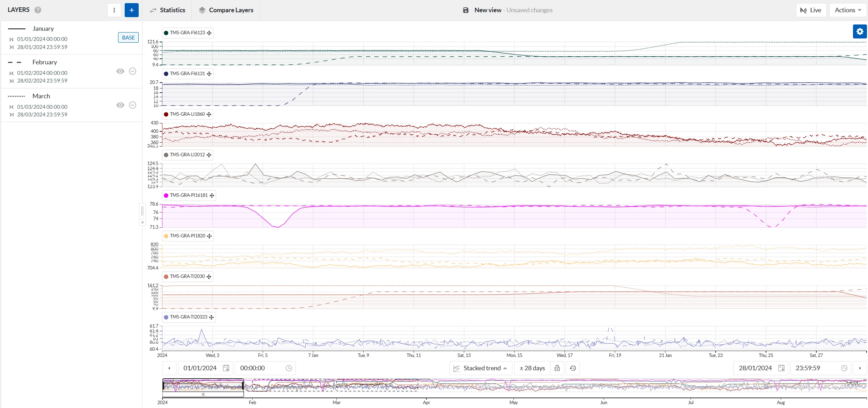Remove the March layer with minus icon
This screenshot has width=868, height=408.
pyautogui.click(x=132, y=105)
